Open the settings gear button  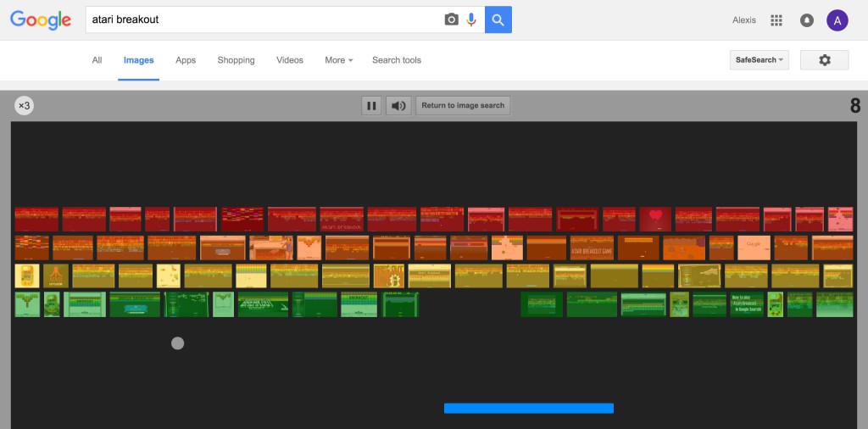click(824, 60)
